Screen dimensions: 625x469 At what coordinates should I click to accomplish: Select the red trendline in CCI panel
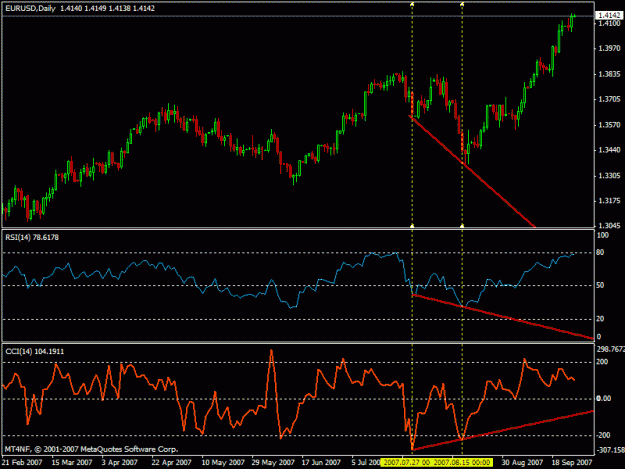tap(503, 430)
